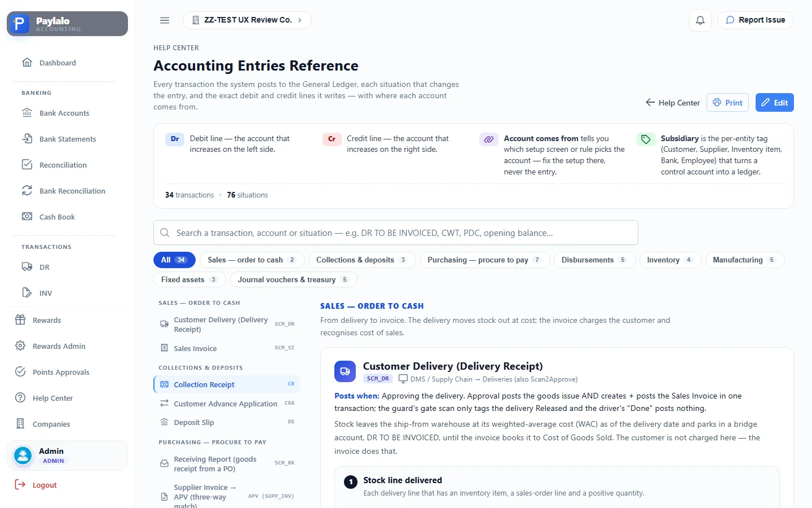Open Collection Receipt in the list
The height and width of the screenshot is (508, 812).
tap(227, 384)
